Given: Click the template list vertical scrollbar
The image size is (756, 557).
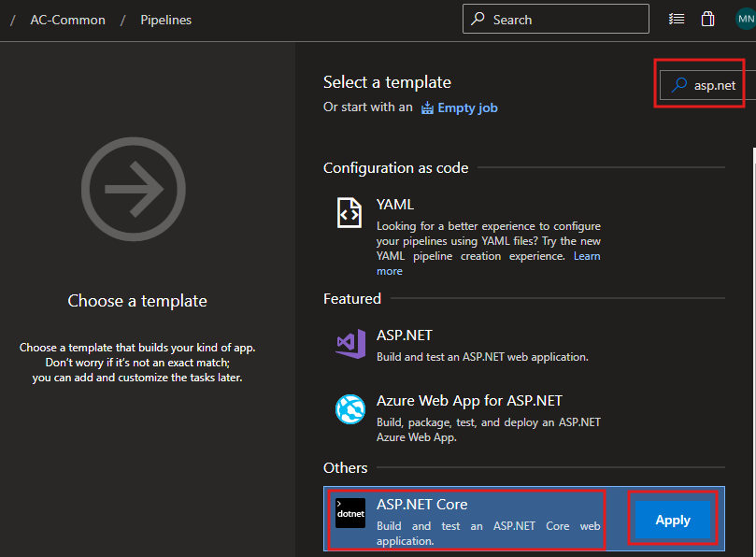Looking at the screenshot, I should (754, 352).
